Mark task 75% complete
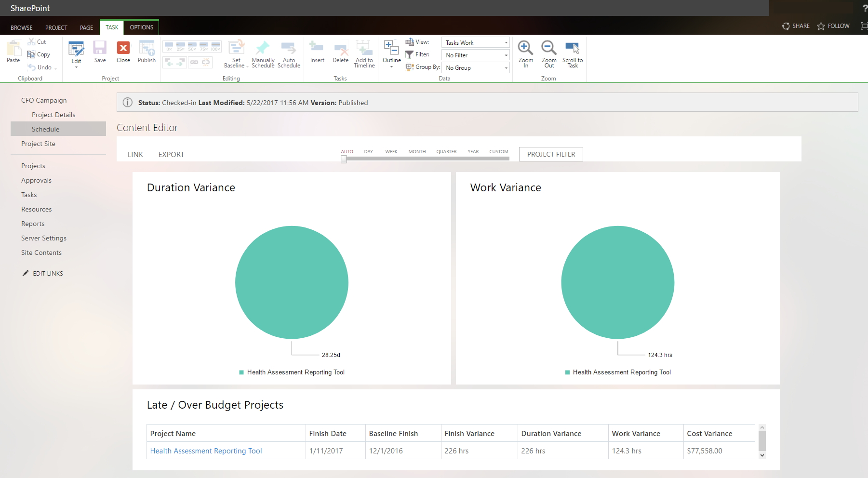Screen dimensions: 868x478 (x=203, y=47)
